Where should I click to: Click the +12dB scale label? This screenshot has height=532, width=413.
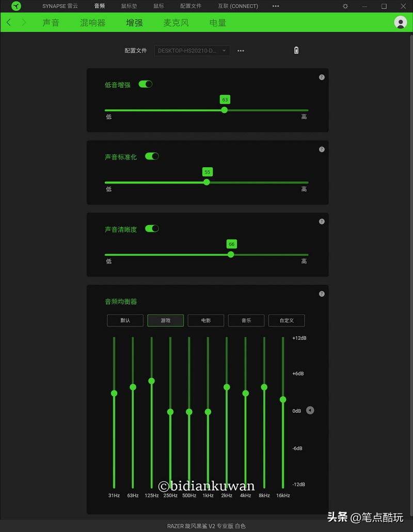(299, 338)
